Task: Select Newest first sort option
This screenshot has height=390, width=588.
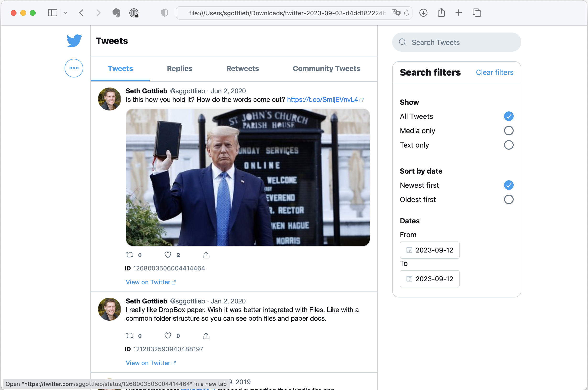Action: [x=509, y=185]
